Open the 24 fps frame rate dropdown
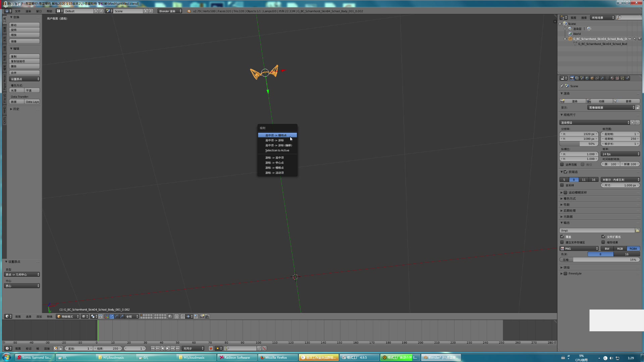The width and height of the screenshot is (644, 362). [x=620, y=154]
